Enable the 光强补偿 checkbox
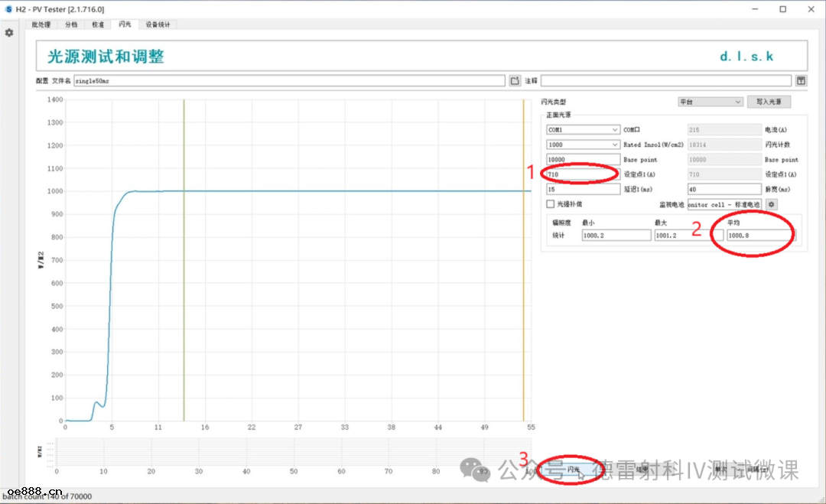826x504 pixels. tap(550, 204)
